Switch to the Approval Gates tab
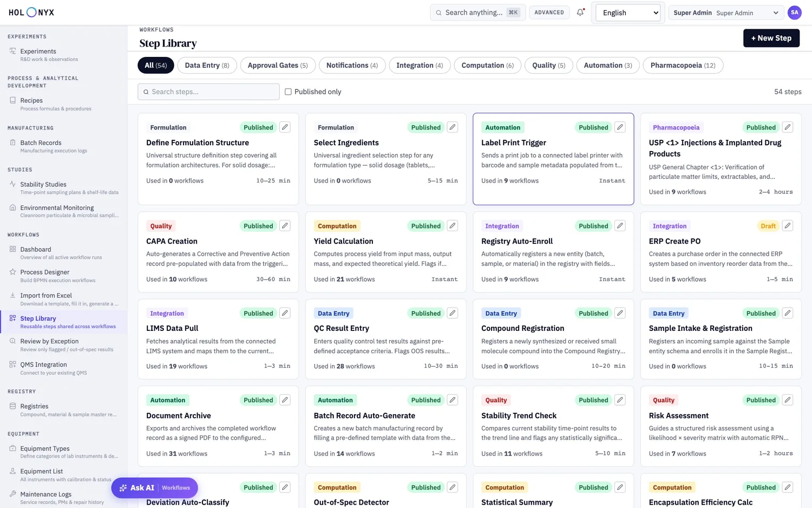 click(x=278, y=66)
